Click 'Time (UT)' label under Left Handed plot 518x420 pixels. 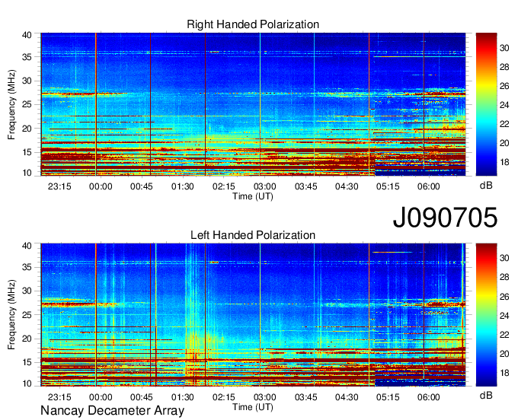(x=253, y=407)
